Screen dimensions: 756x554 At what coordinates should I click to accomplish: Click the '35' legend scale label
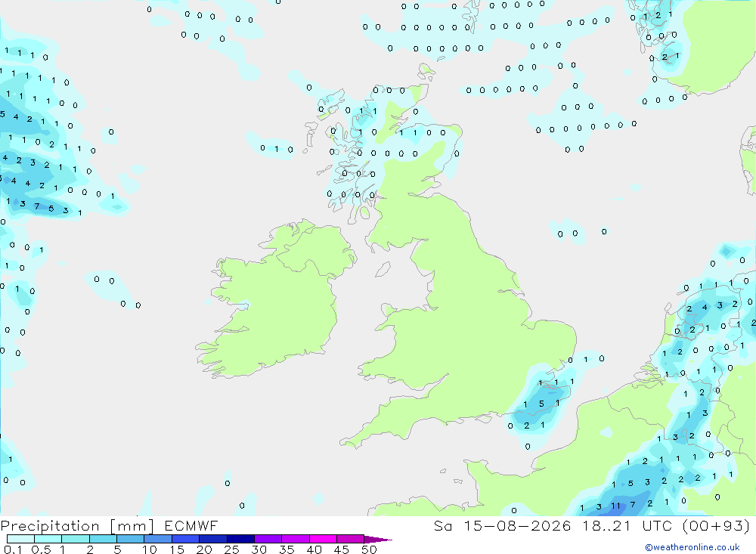click(x=287, y=549)
